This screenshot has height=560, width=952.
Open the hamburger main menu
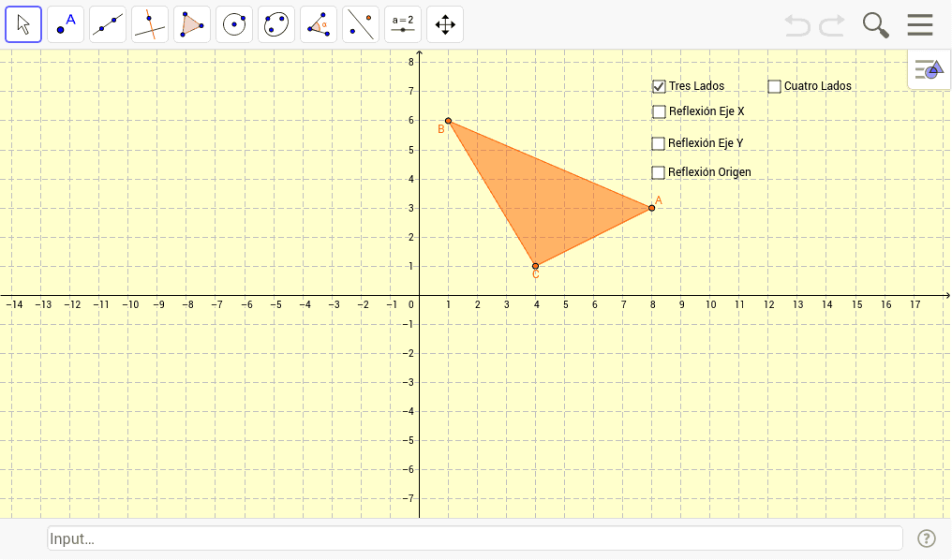coord(920,25)
